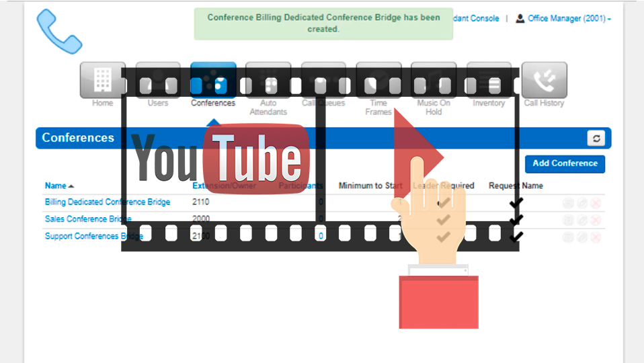Open the Auto Attendants icon
This screenshot has height=363, width=644.
tap(268, 81)
